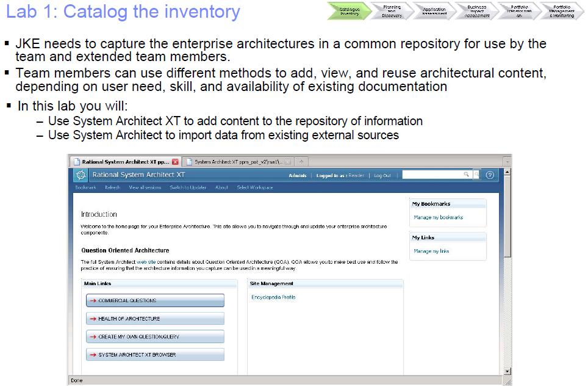Click red arrow icon on CREATE MY OWN QUESTION
Screen dimensions: 588x392
click(93, 337)
